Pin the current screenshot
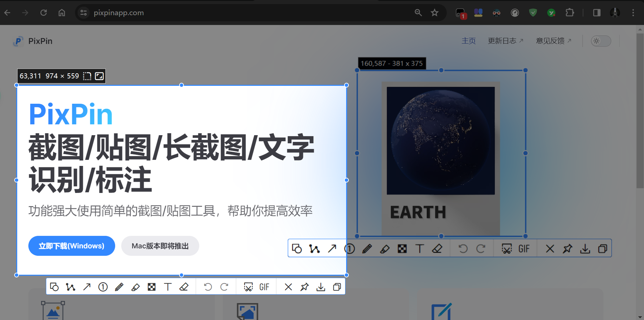Viewport: 644px width, 320px height. tap(304, 287)
